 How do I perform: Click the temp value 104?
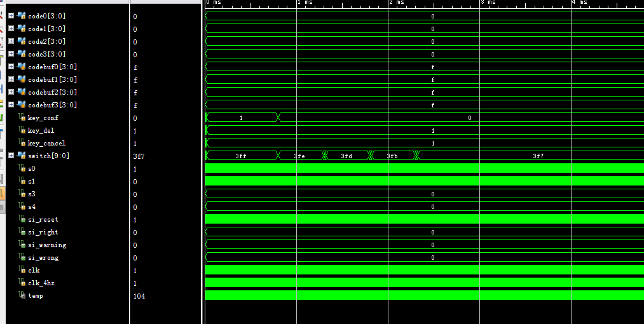coord(139,296)
